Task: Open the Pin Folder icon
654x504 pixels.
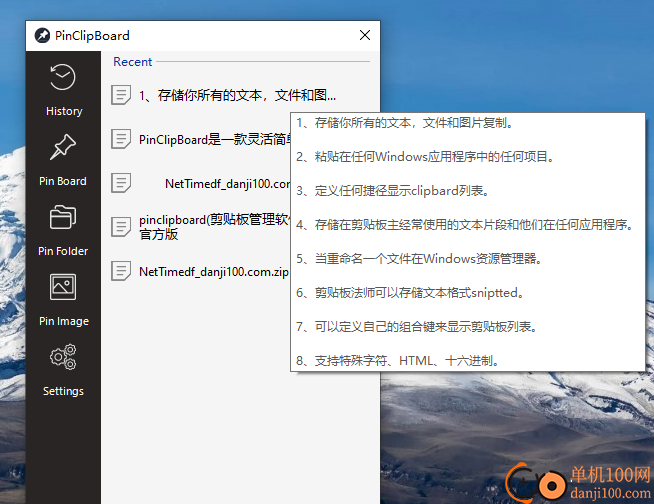Action: 63,217
